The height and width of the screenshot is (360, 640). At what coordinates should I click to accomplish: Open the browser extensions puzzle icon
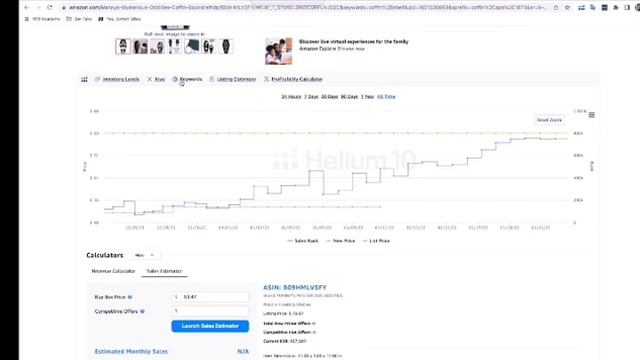(616, 7)
